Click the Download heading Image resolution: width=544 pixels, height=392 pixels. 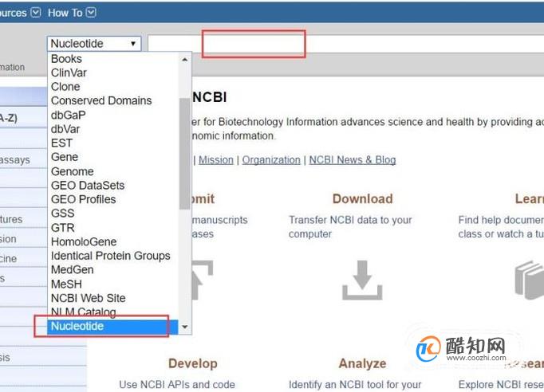[363, 198]
